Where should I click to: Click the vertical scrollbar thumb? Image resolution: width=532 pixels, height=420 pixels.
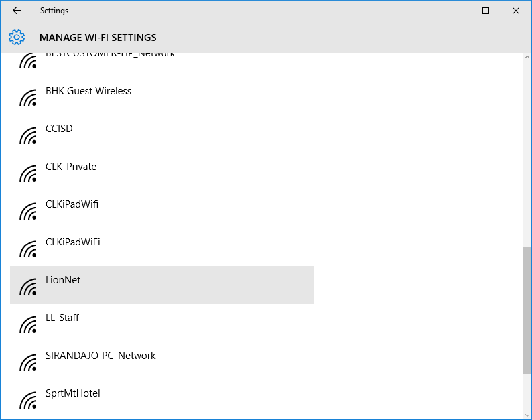click(x=527, y=311)
